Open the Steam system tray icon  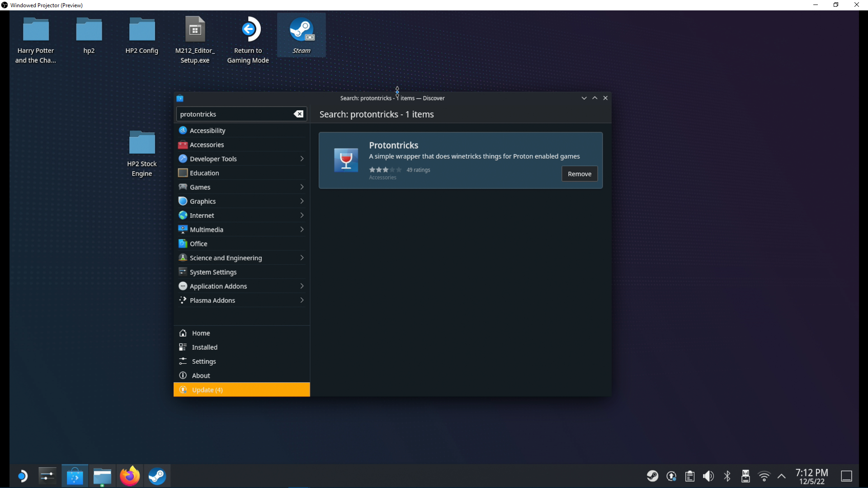pos(652,476)
